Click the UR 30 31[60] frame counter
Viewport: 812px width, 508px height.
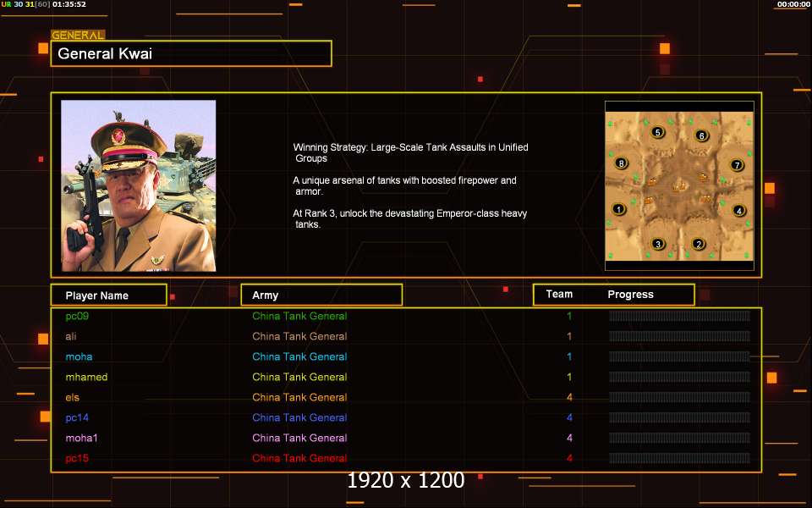click(25, 4)
